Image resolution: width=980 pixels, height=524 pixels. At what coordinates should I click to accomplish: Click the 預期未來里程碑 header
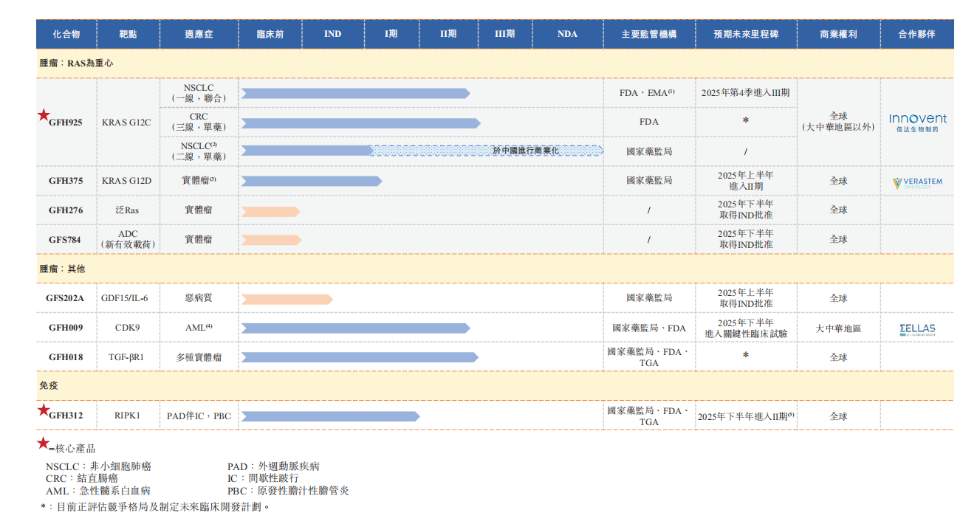746,34
